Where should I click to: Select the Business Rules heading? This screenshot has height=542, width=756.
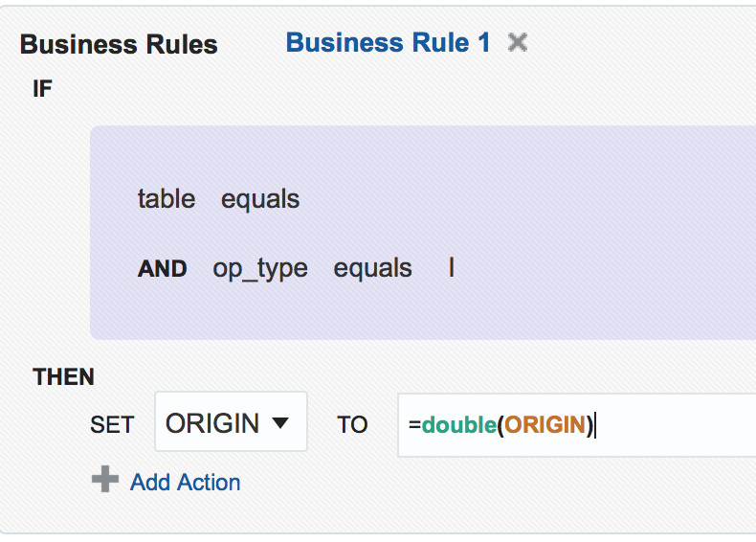(x=119, y=44)
